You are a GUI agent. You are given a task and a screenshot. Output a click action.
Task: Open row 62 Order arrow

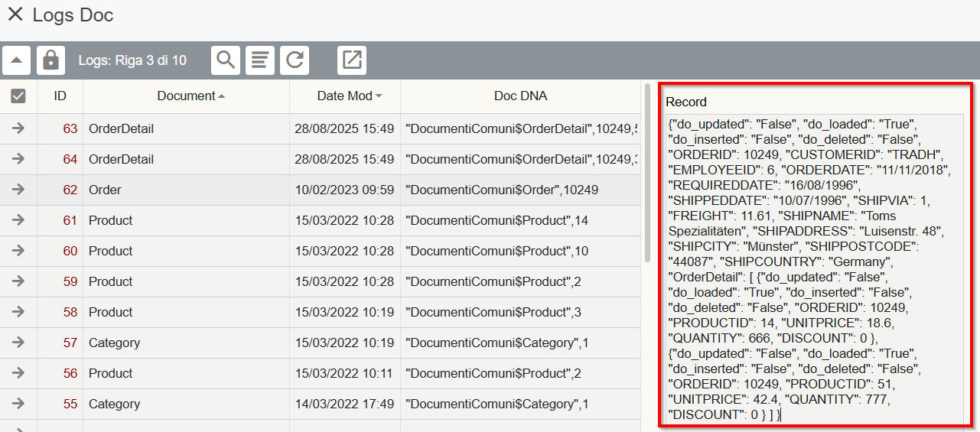18,190
